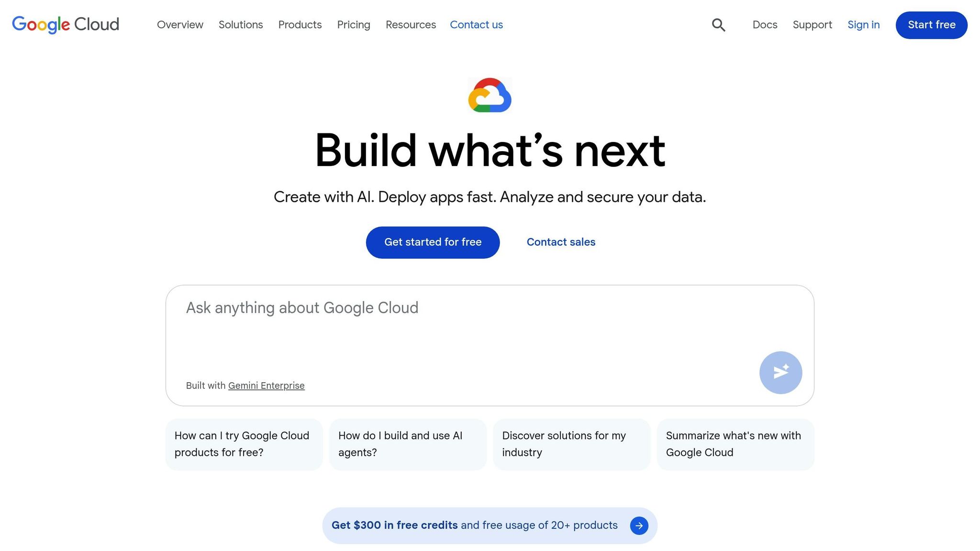
Task: Click Sign in
Action: coord(863,25)
